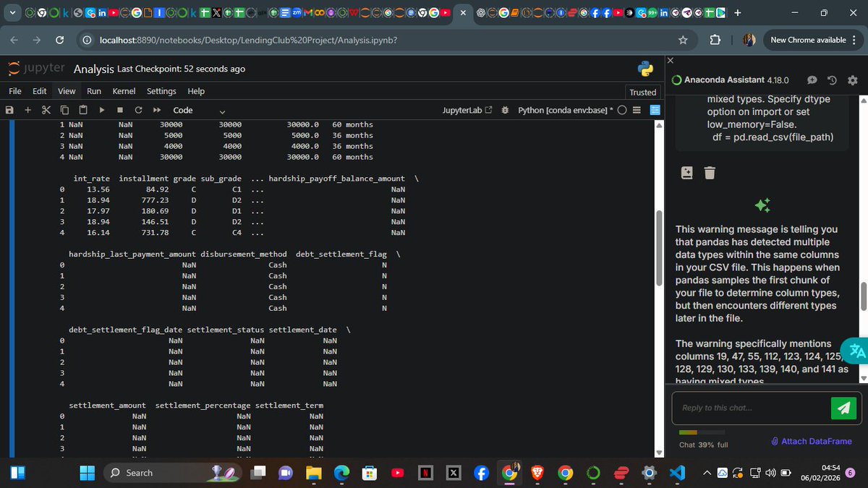The height and width of the screenshot is (488, 868).
Task: Click the assistant panel scrollbar thumb
Action: click(x=862, y=295)
